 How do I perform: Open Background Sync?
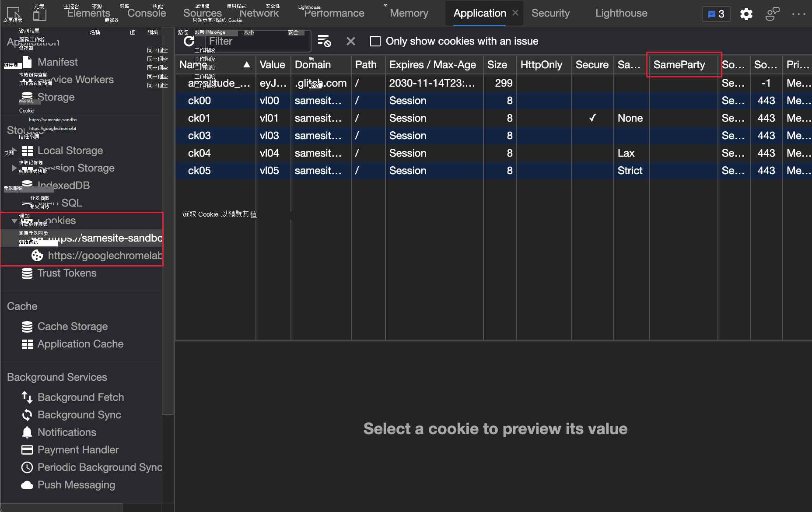click(x=79, y=415)
